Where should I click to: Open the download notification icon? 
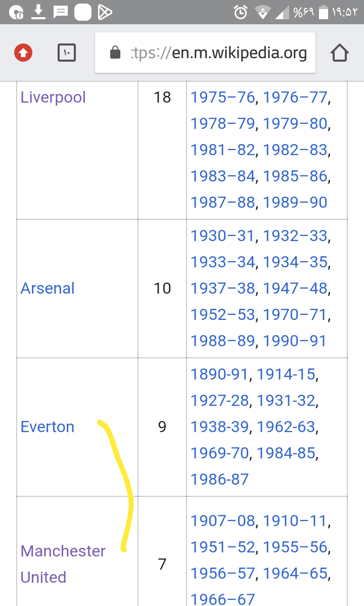point(38,12)
